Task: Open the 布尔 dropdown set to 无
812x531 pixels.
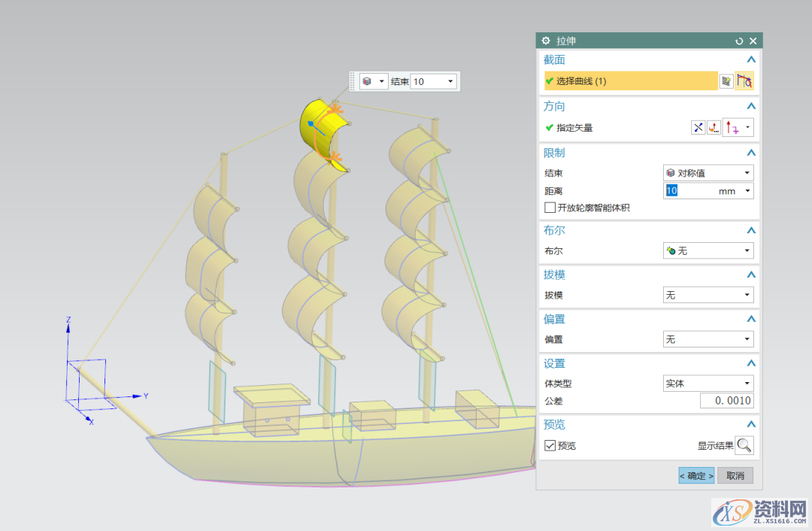Action: pos(707,250)
